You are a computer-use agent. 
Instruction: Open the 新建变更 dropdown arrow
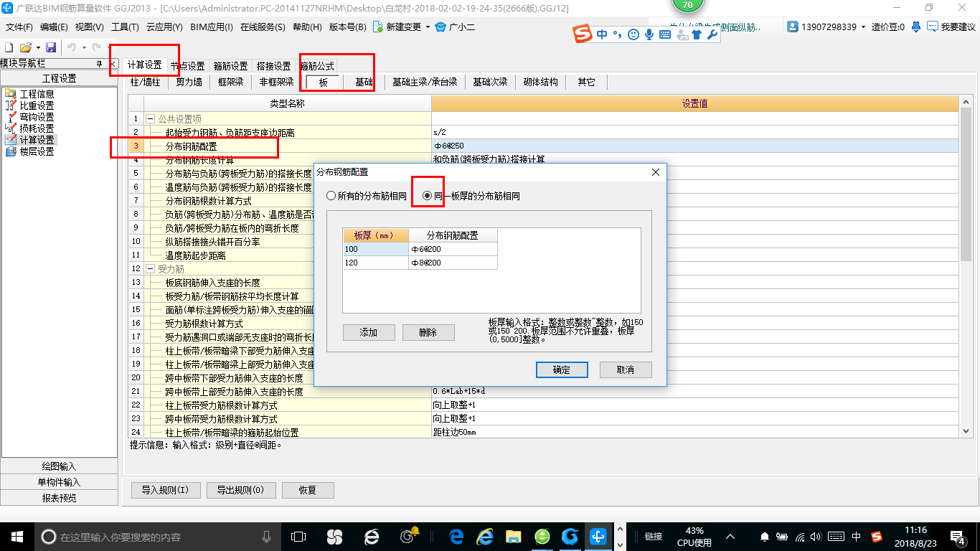tap(428, 27)
